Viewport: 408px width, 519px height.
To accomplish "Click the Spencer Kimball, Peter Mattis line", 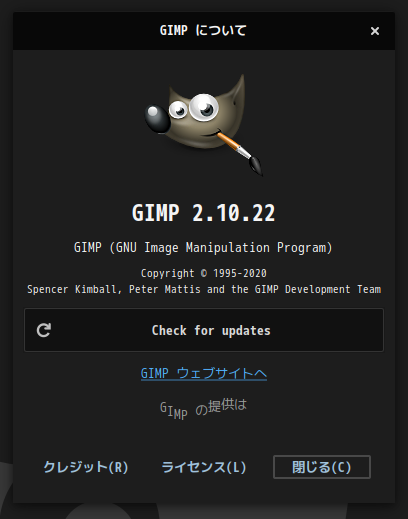I will pos(204,289).
